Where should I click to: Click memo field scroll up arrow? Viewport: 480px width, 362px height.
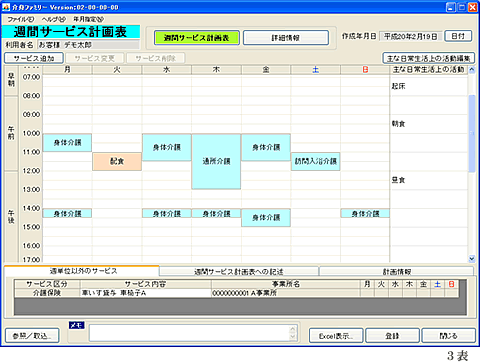point(293,329)
